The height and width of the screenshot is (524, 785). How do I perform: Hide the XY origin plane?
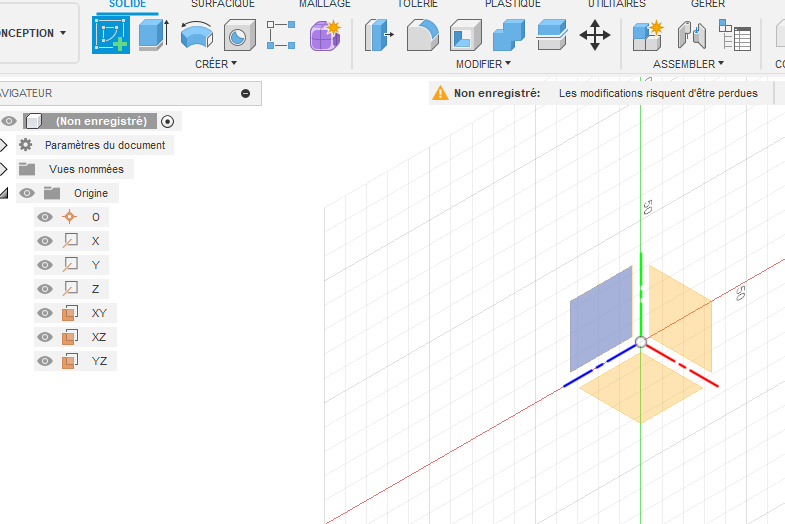(45, 313)
